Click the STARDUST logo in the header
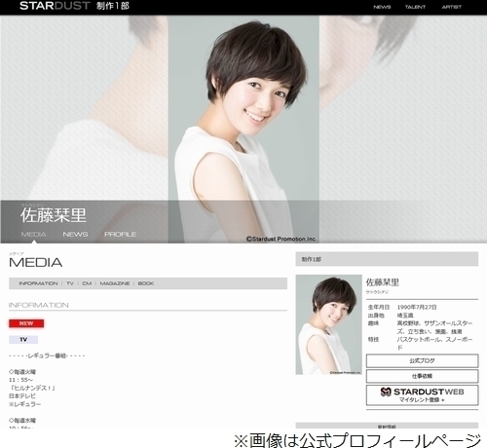This screenshot has height=448, width=487. 55,6
